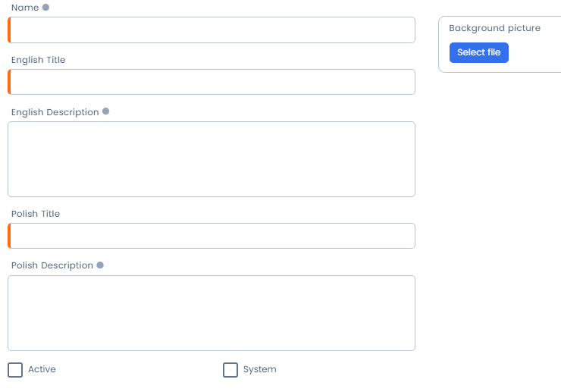Click the Polish Title label text

point(36,214)
